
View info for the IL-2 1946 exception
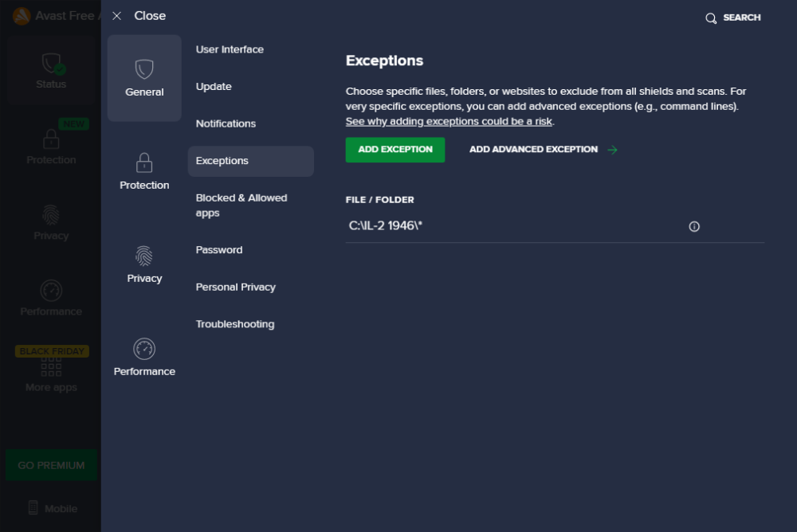(x=693, y=226)
